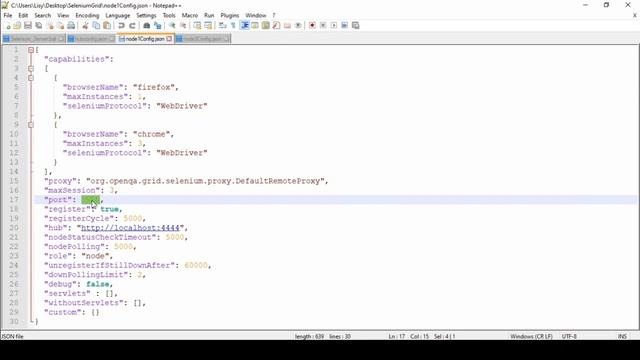This screenshot has height=360, width=640.
Task: Click the Close document toolbar icon
Action: pyautogui.click(x=50, y=25)
